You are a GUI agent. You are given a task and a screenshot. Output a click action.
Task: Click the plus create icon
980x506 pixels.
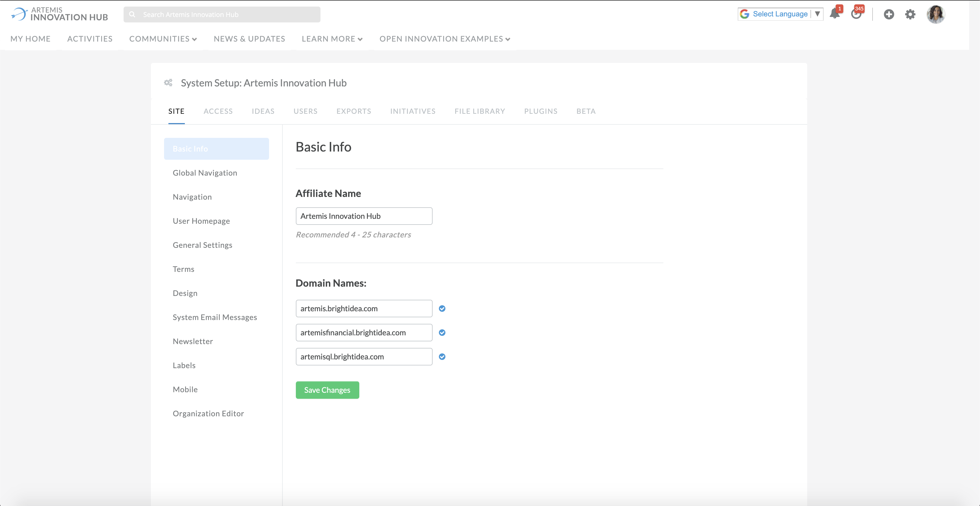(889, 14)
